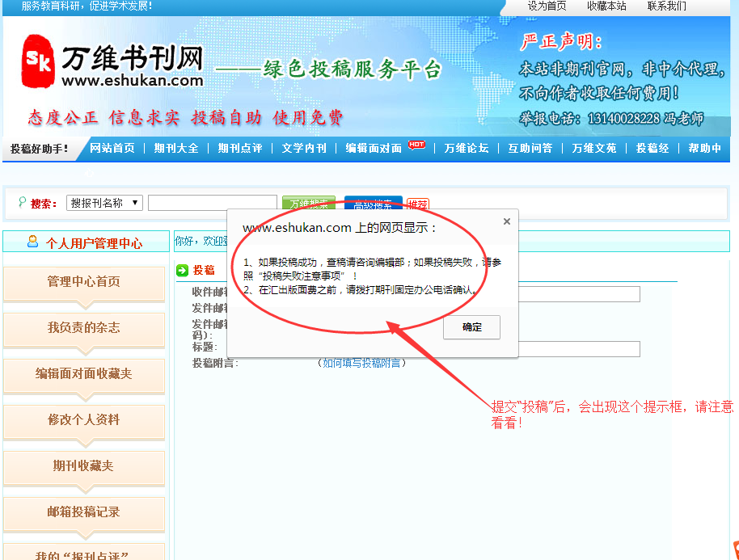Select 互助问答 in the navigation bar
The height and width of the screenshot is (560, 739).
click(530, 149)
